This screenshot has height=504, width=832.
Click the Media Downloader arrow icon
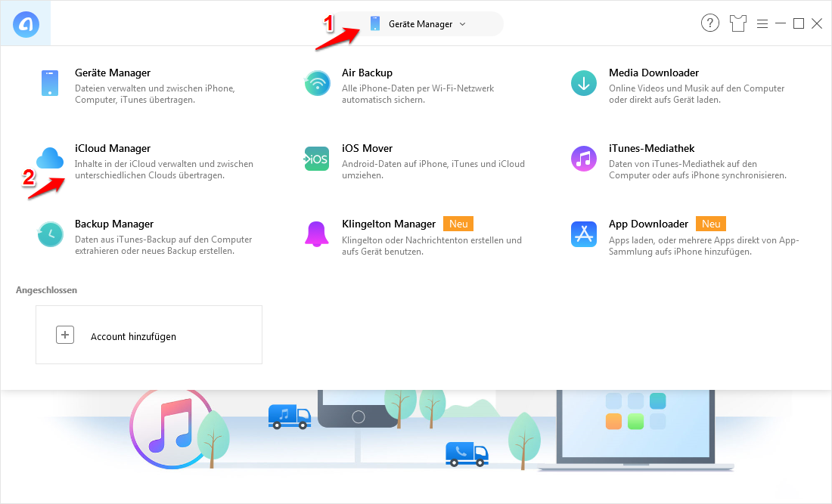[x=584, y=83]
